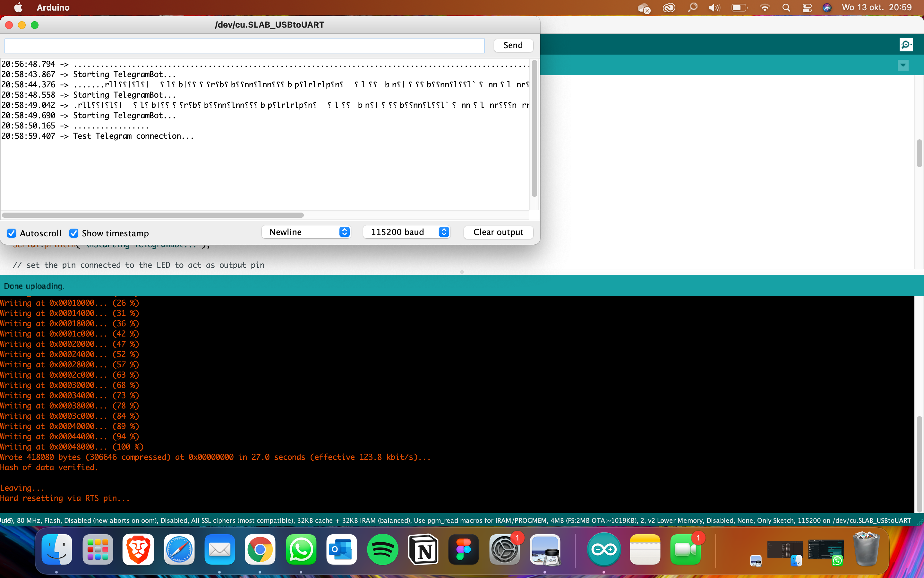This screenshot has width=924, height=578.
Task: Open Creative Cloud menu bar icon
Action: click(669, 7)
